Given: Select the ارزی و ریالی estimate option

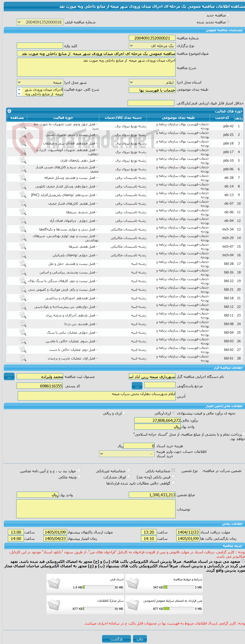Looking at the screenshot, I should coord(124,413).
